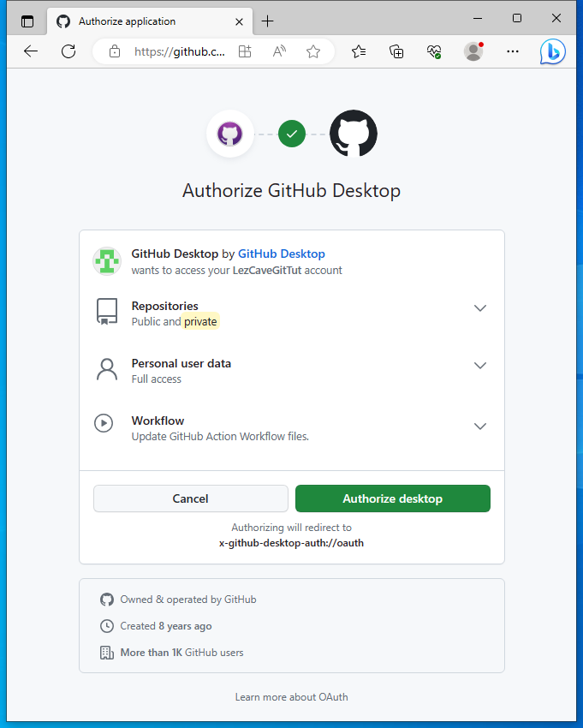The width and height of the screenshot is (583, 728).
Task: Open the Favorites list icon
Action: [x=359, y=51]
